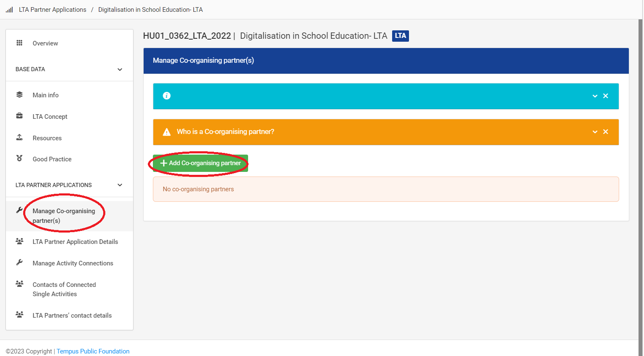This screenshot has width=644, height=356.
Task: Open Contacts of Connected Single Activities
Action: point(64,289)
